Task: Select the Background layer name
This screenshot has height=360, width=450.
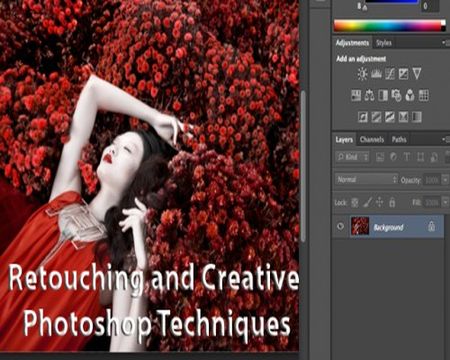Action: pyautogui.click(x=388, y=227)
